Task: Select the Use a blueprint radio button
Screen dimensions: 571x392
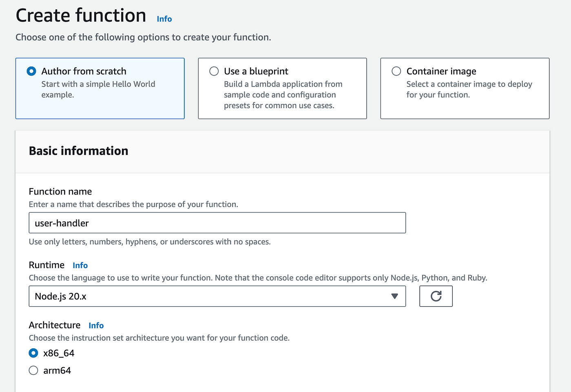Action: [x=214, y=71]
